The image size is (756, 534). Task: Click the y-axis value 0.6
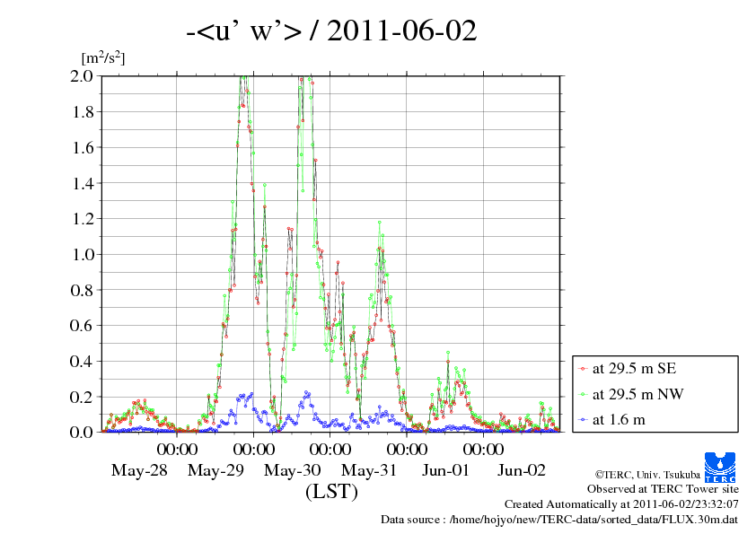[x=82, y=325]
